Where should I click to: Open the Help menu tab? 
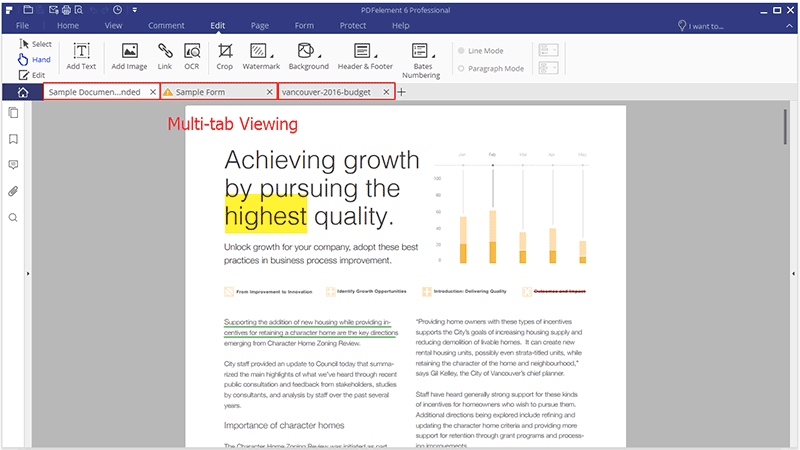(401, 26)
